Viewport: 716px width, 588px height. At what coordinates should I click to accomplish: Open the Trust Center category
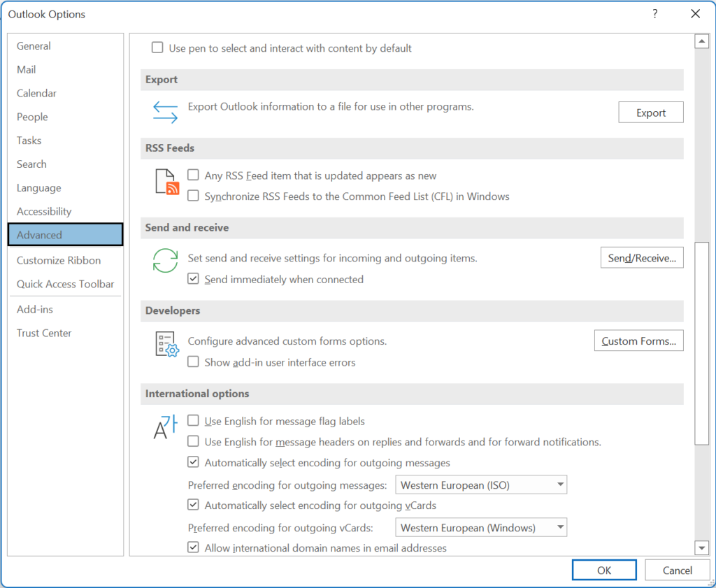(x=44, y=334)
